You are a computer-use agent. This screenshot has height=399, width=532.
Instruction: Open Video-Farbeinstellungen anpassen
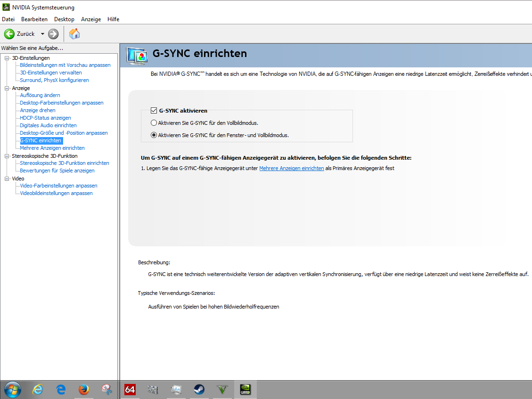tap(59, 186)
